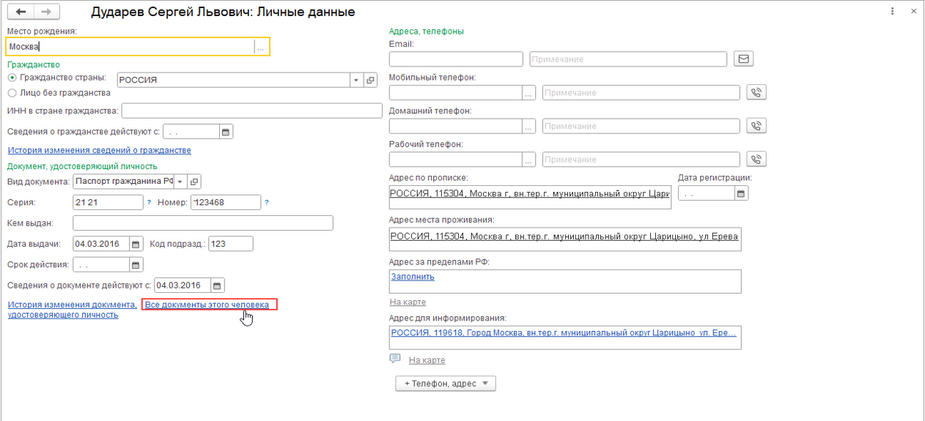Open the three-dot more menu
The image size is (925, 421).
(x=892, y=11)
